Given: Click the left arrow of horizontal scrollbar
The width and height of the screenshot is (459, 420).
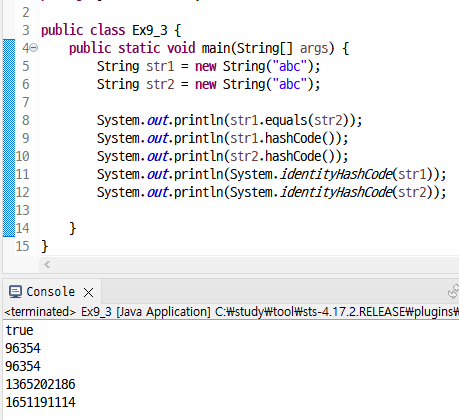Looking at the screenshot, I should pyautogui.click(x=47, y=265).
